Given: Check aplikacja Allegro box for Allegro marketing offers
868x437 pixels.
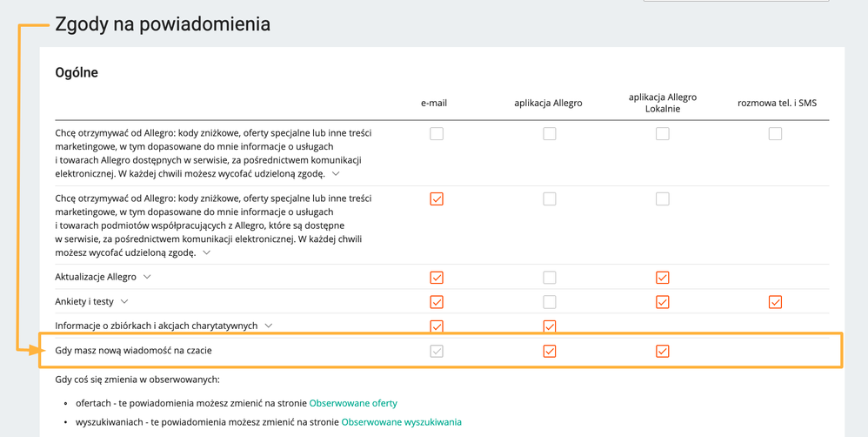Looking at the screenshot, I should 549,133.
